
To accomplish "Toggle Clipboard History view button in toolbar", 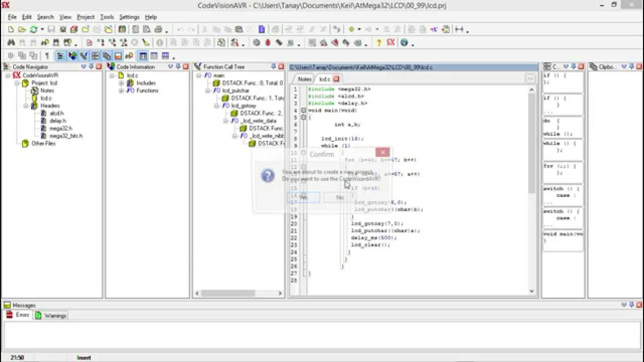I will pos(107,56).
